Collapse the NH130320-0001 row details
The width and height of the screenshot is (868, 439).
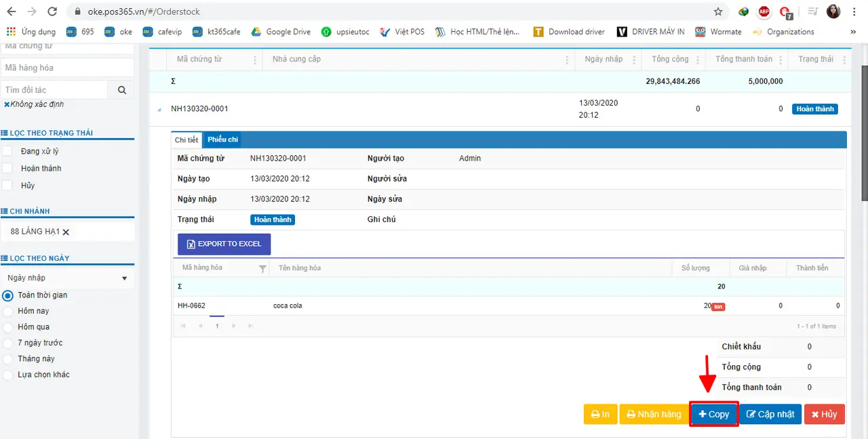pos(160,109)
